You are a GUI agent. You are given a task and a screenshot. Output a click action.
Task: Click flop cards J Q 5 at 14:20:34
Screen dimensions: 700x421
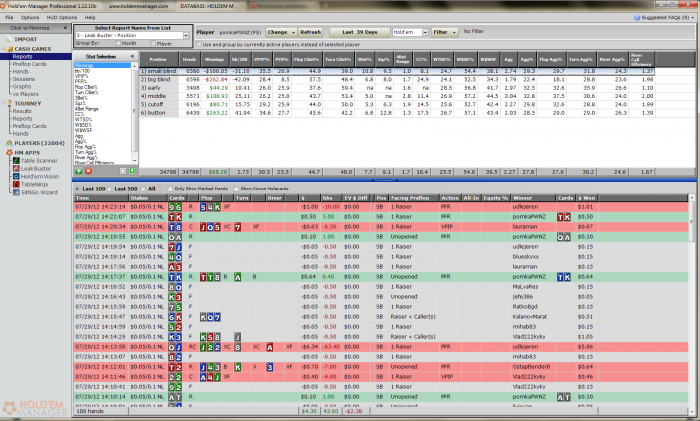point(210,227)
